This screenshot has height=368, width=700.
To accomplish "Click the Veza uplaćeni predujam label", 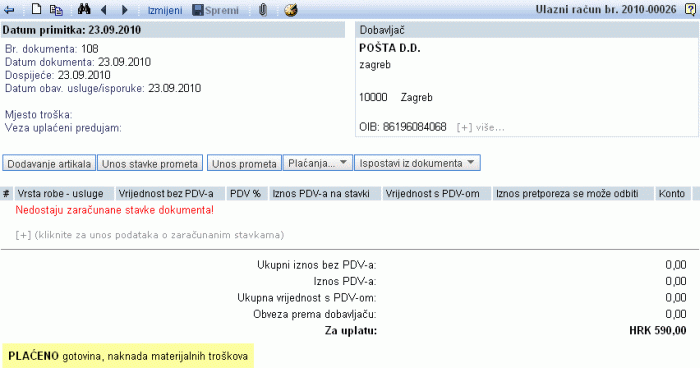I will (x=63, y=128).
